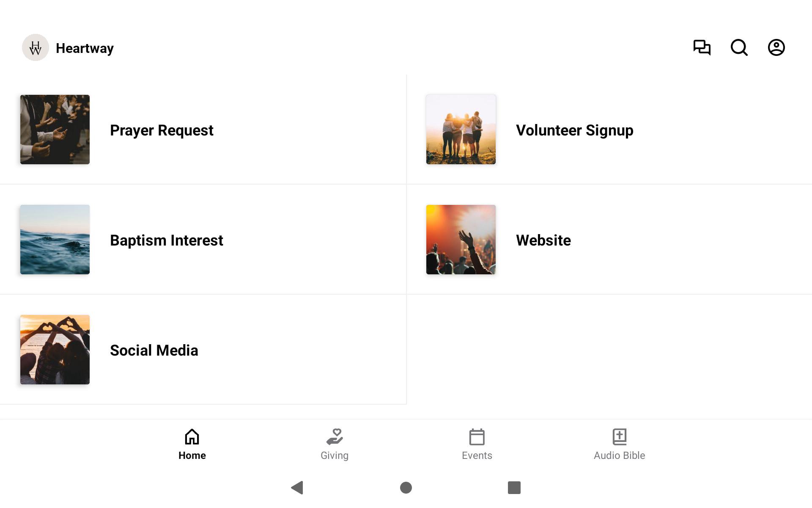Select the Events calendar icon
This screenshot has height=508, width=812.
(x=477, y=437)
